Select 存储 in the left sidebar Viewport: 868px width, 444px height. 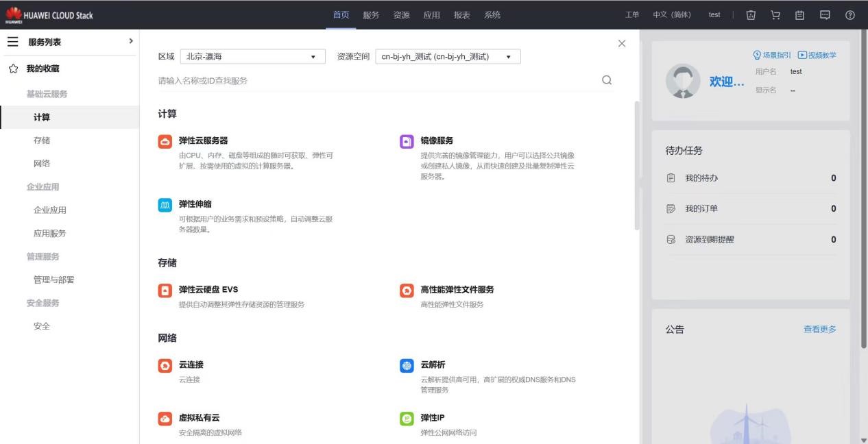42,140
